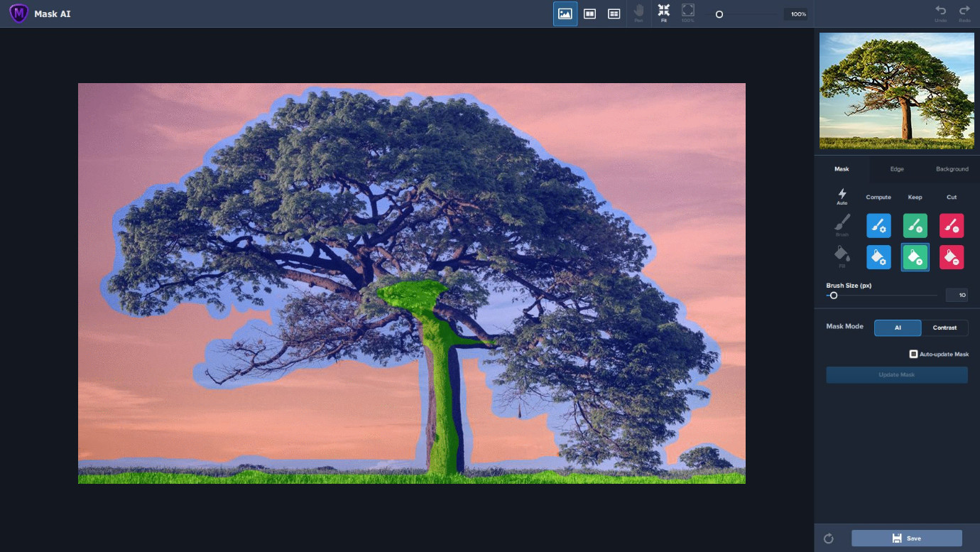Select the green Keep brush tool

(915, 226)
